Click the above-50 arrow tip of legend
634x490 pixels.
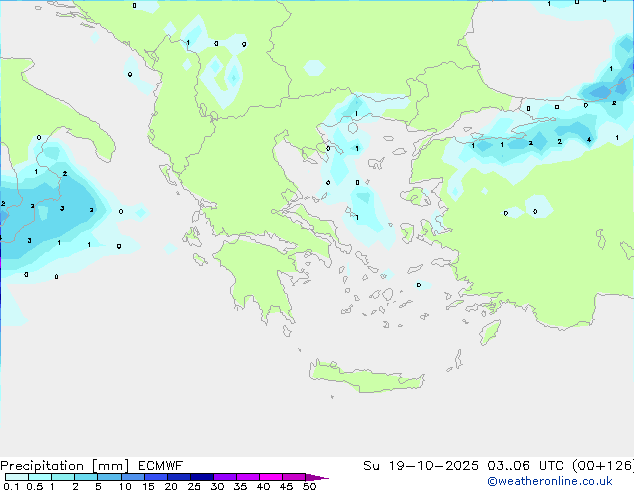317,477
